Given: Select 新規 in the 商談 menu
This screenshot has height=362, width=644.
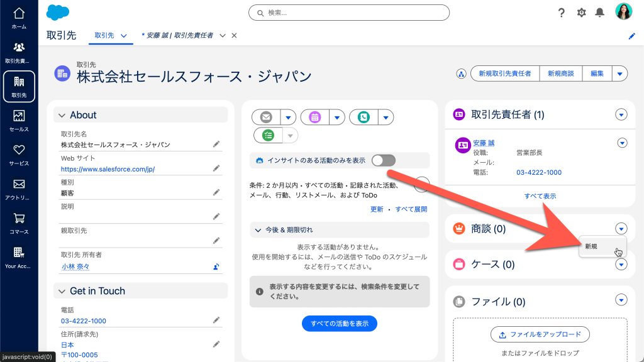Looking at the screenshot, I should pyautogui.click(x=602, y=246).
